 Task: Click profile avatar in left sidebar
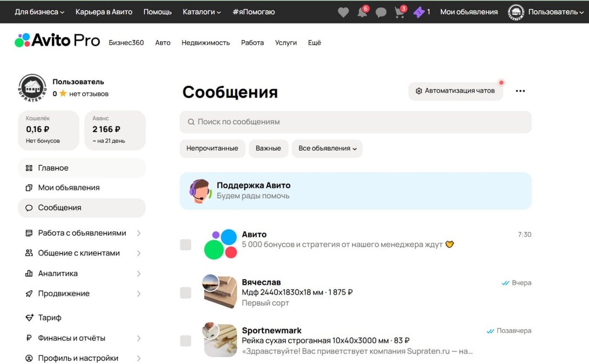(32, 88)
